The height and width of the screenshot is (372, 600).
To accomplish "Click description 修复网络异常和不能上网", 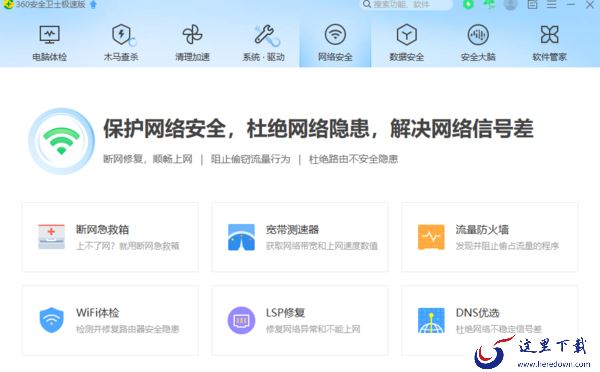I will pos(313,329).
